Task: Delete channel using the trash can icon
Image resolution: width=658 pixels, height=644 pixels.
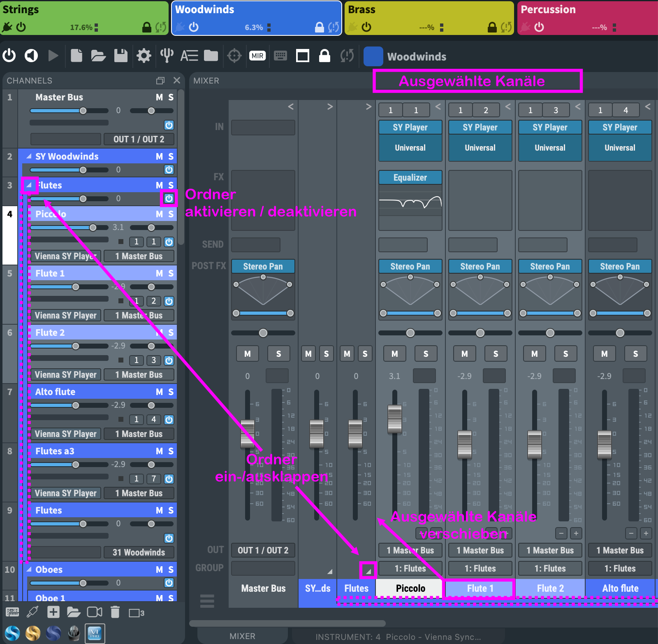Action: [x=115, y=612]
